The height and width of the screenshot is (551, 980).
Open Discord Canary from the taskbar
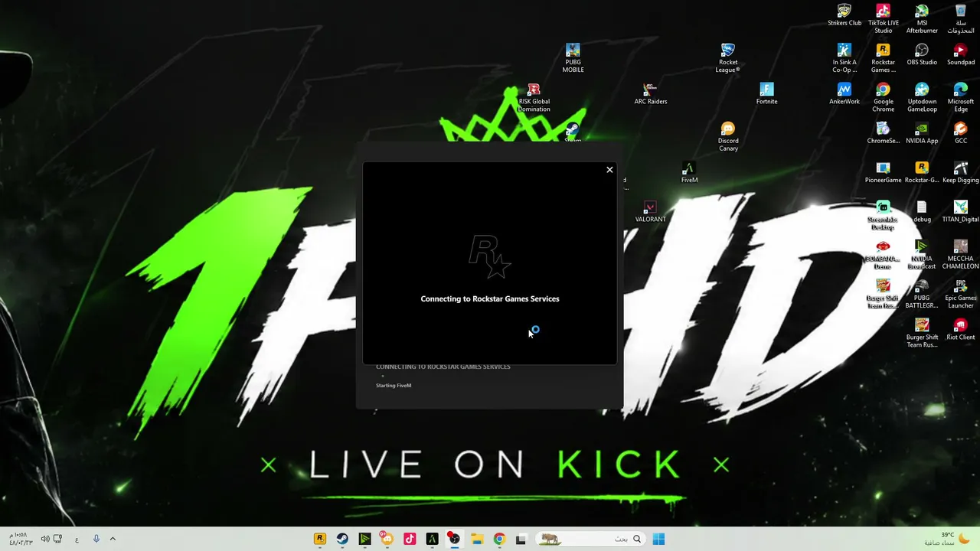pyautogui.click(x=387, y=539)
